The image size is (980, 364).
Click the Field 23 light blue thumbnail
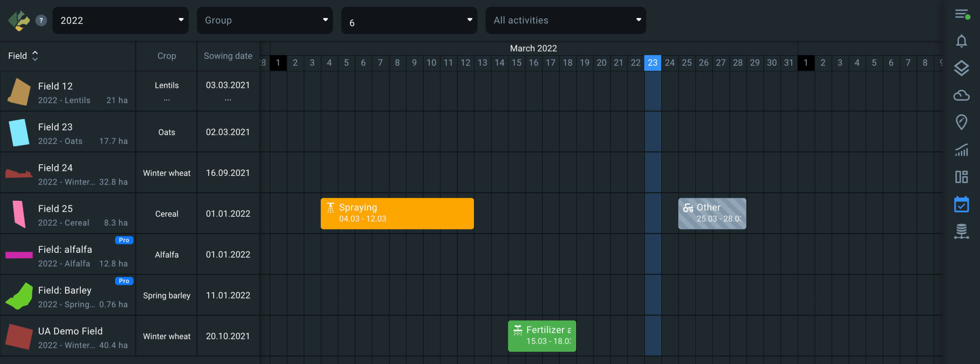pyautogui.click(x=19, y=132)
